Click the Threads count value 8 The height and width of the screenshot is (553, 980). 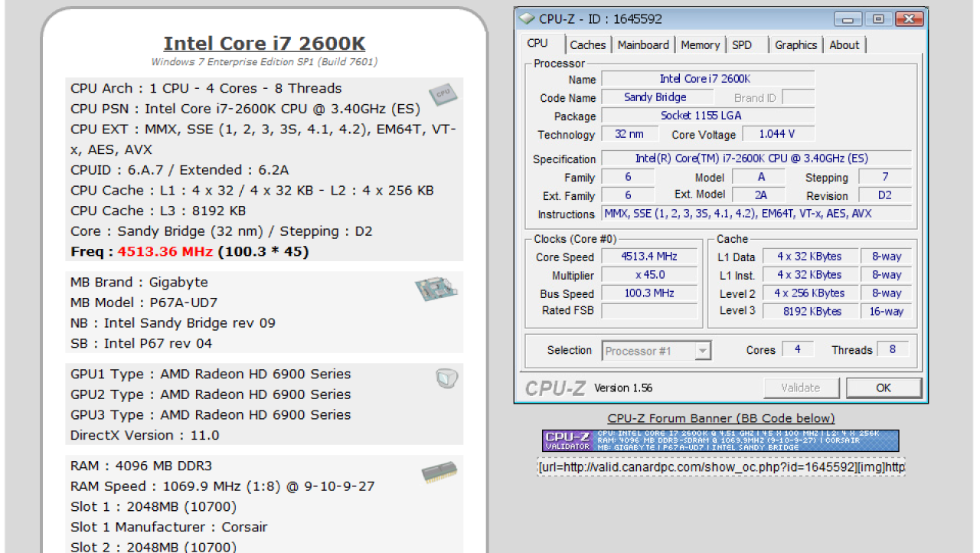click(x=893, y=349)
